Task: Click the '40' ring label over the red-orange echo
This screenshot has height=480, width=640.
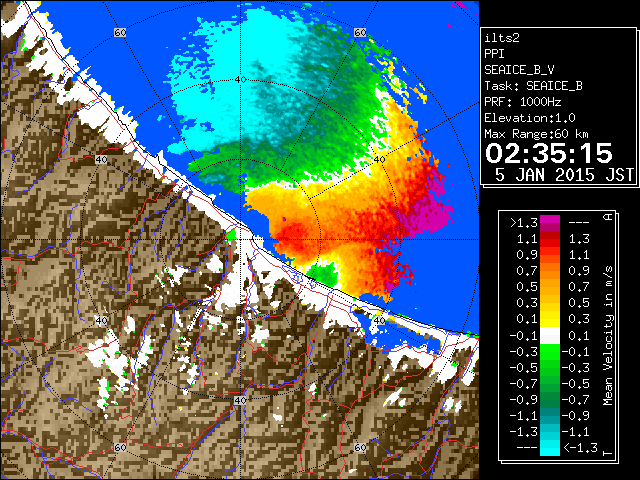Action: 379,160
